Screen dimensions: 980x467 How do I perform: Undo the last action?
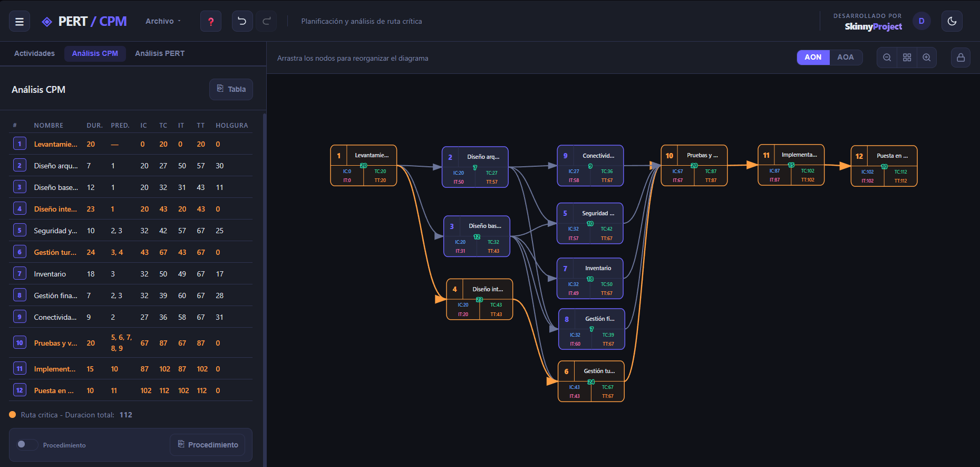[x=242, y=21]
